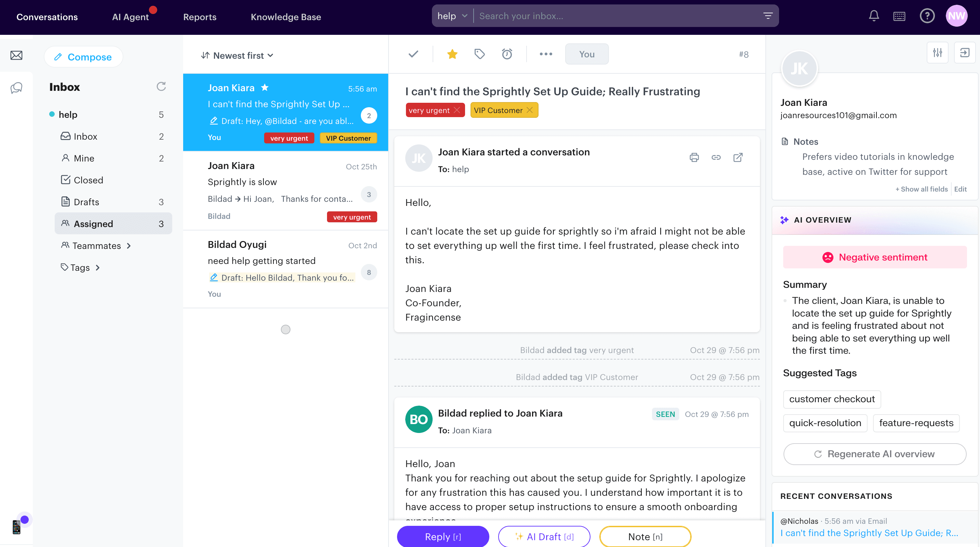Screen dimensions: 980x547
Task: Switch to the Knowledge Base section
Action: [286, 17]
